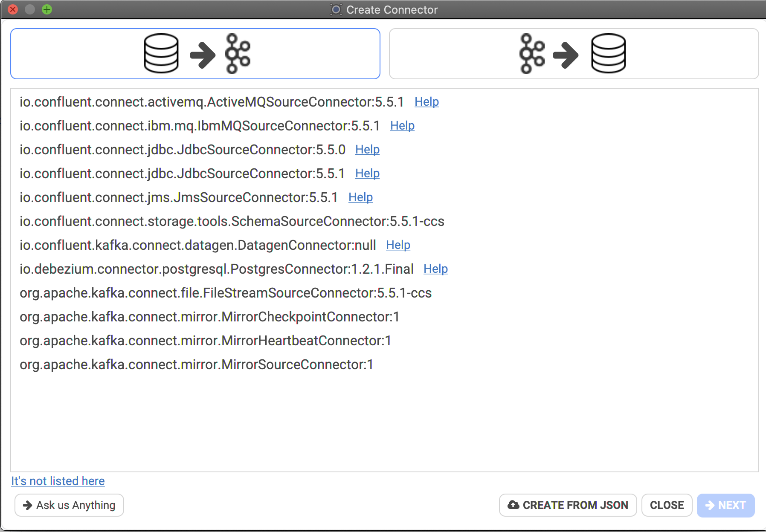
Task: Open Help for DatagenConnector
Action: (x=398, y=245)
